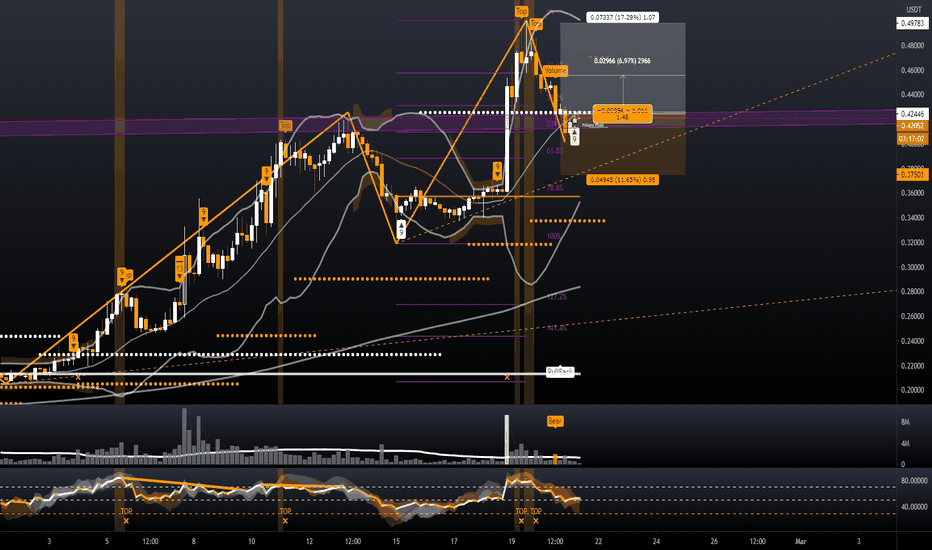The image size is (932, 550).
Task: Click date 10 on time axis
Action: 251,542
